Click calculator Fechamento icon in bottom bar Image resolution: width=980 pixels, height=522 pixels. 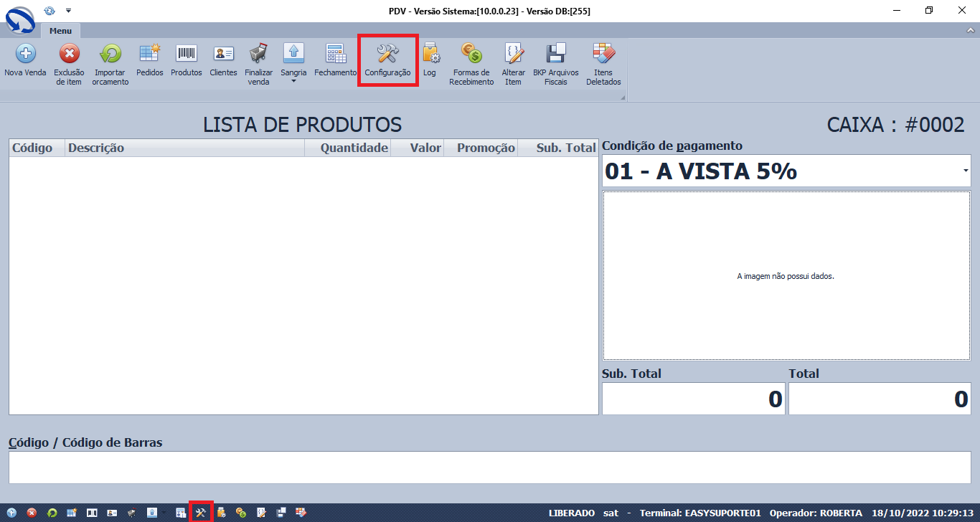pos(181,513)
